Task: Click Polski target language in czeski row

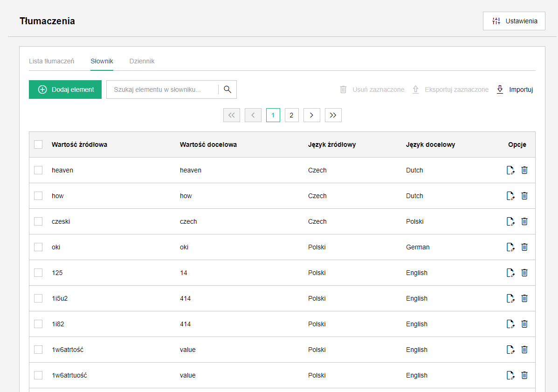Action: click(x=414, y=221)
